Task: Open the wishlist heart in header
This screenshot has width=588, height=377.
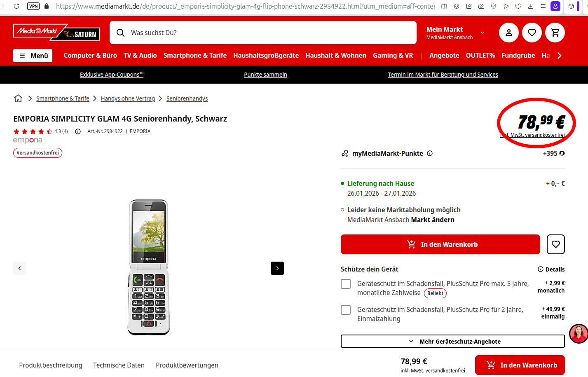Action: tap(532, 33)
